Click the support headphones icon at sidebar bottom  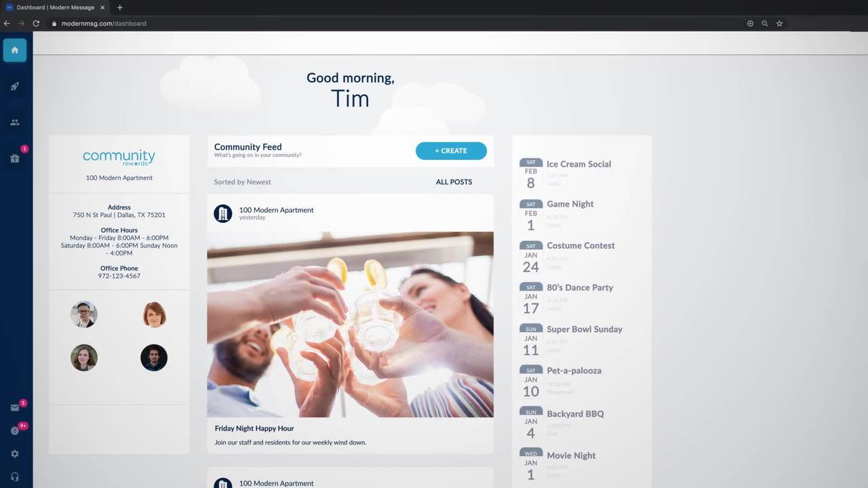[x=14, y=476]
